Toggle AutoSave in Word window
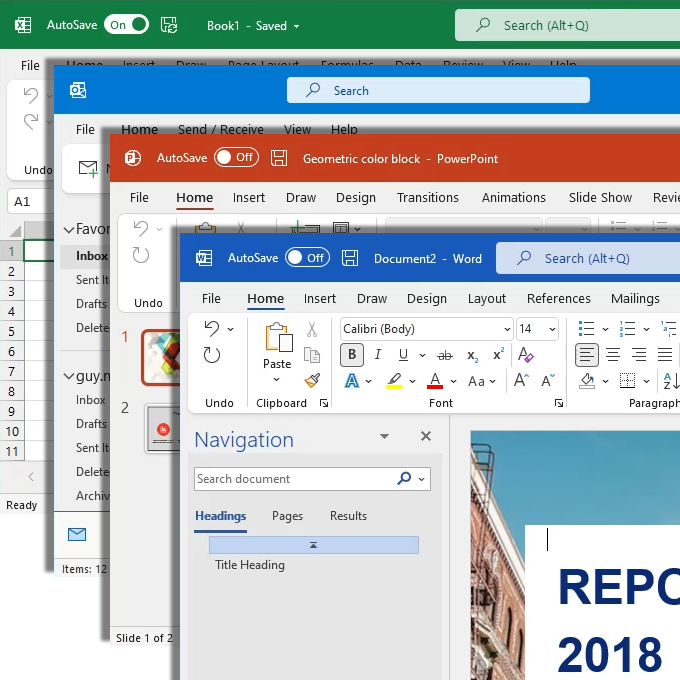 [x=307, y=258]
